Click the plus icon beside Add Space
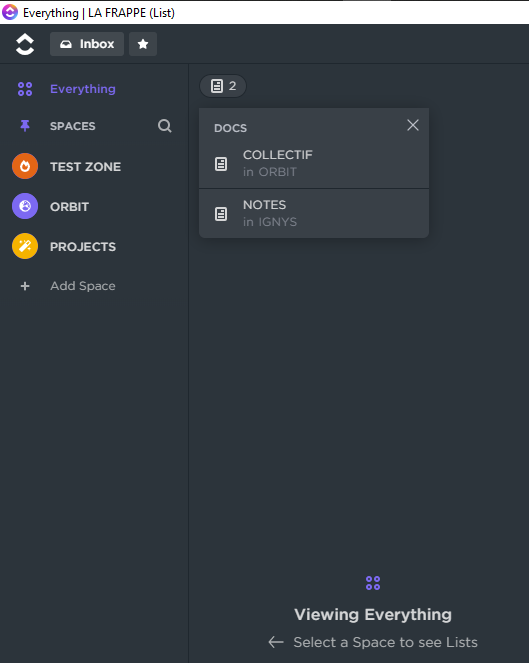This screenshot has height=663, width=529. (x=25, y=286)
